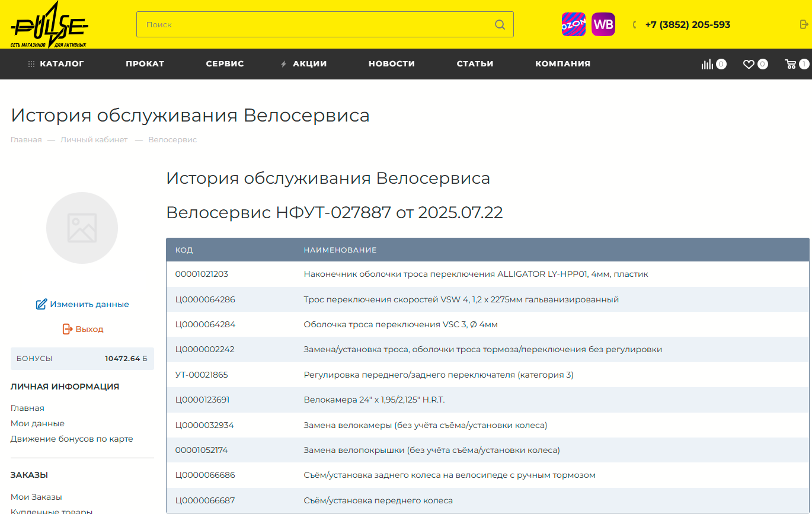The image size is (812, 514).
Task: Open the Каталог menu
Action: pyautogui.click(x=56, y=64)
